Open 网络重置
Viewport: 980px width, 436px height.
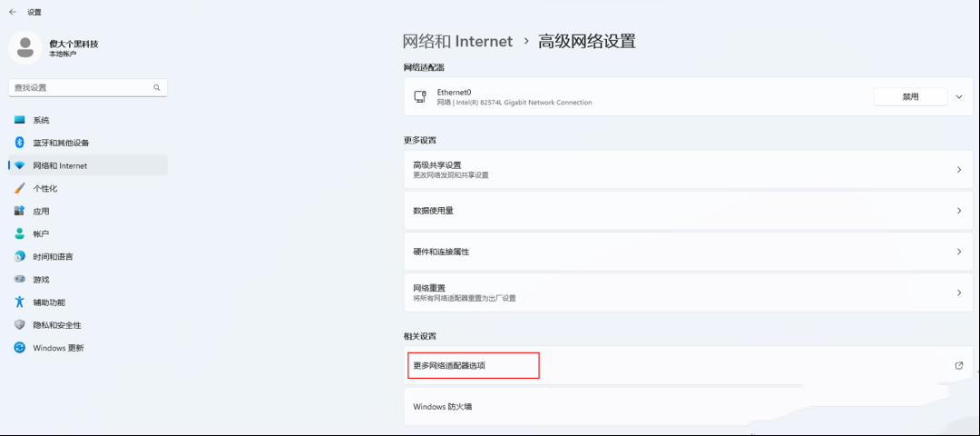[x=688, y=292]
